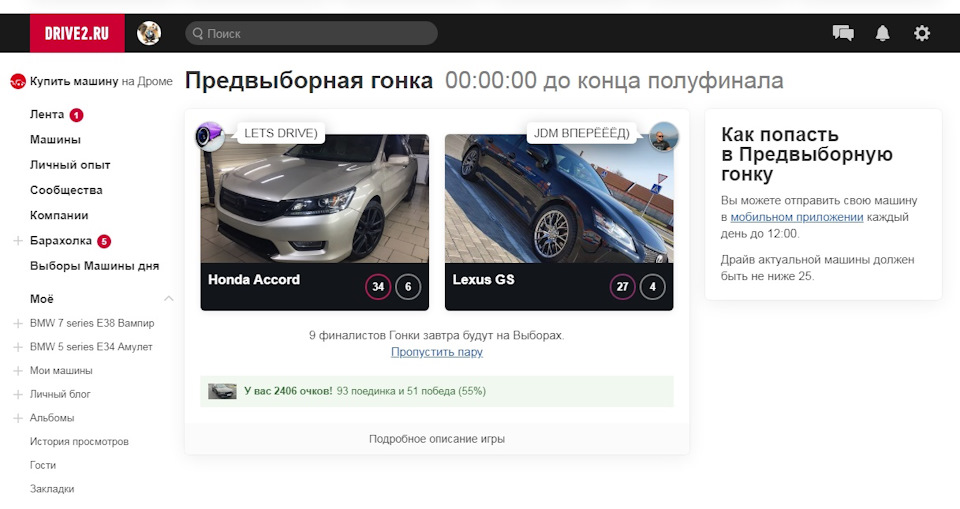Click the Поиск search field
This screenshot has width=960, height=509.
312,33
